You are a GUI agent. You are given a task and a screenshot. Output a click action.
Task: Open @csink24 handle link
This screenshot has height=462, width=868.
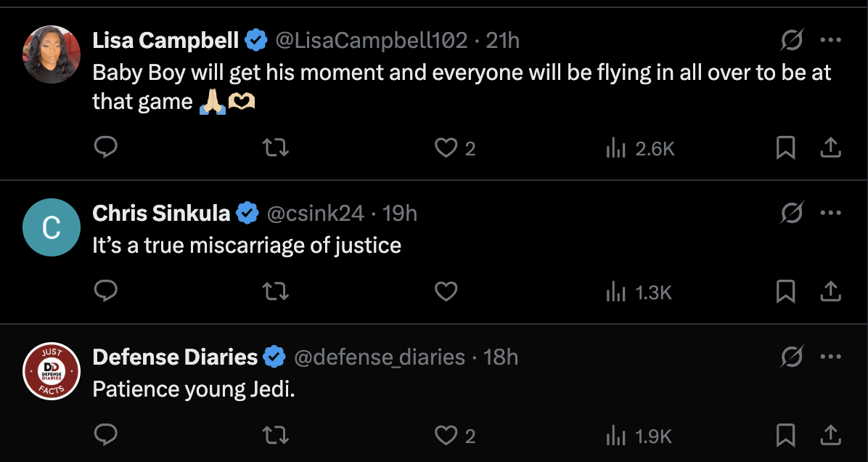pos(316,214)
